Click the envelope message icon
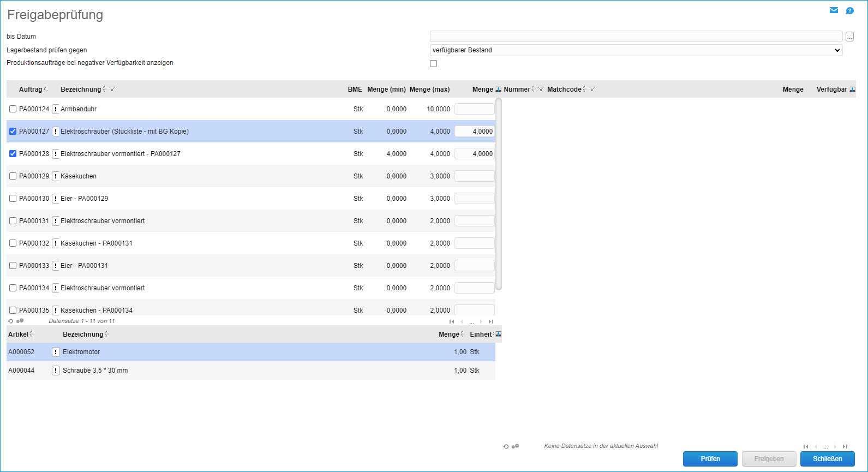This screenshot has height=472, width=868. point(834,10)
